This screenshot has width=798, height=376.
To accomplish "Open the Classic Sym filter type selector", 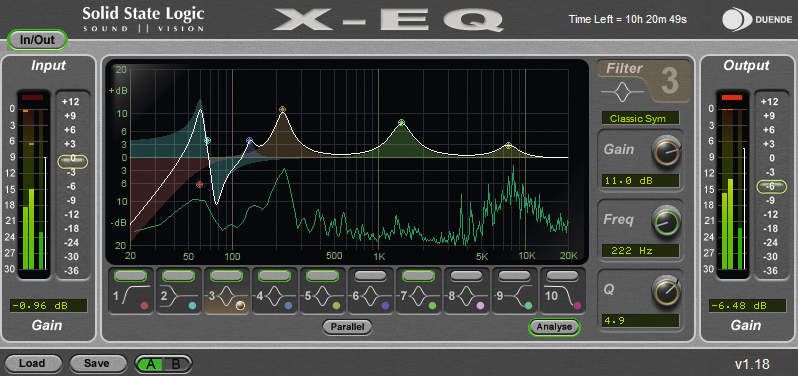I will point(640,118).
